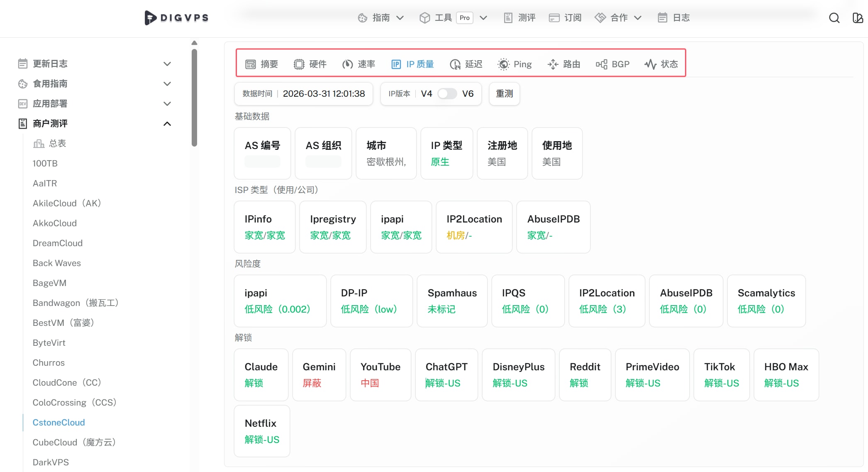The image size is (868, 472).
Task: Open the 指南 dropdown in top navigation
Action: point(380,18)
